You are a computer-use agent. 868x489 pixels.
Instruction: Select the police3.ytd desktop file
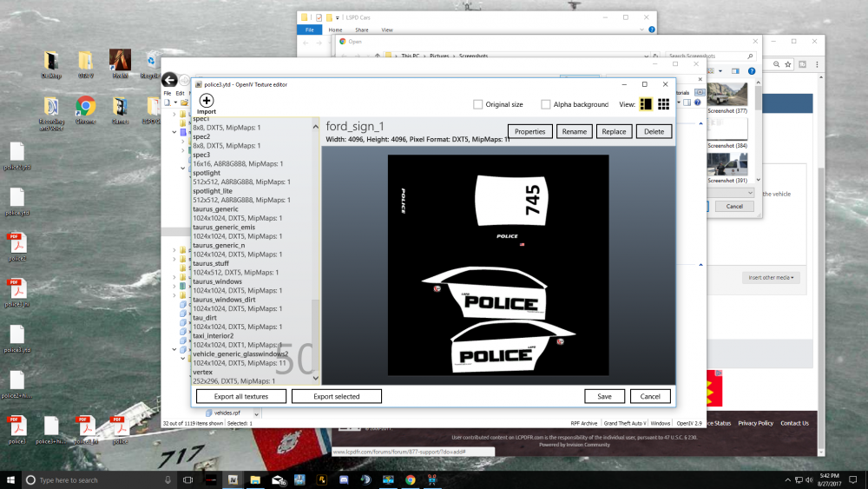(x=17, y=339)
